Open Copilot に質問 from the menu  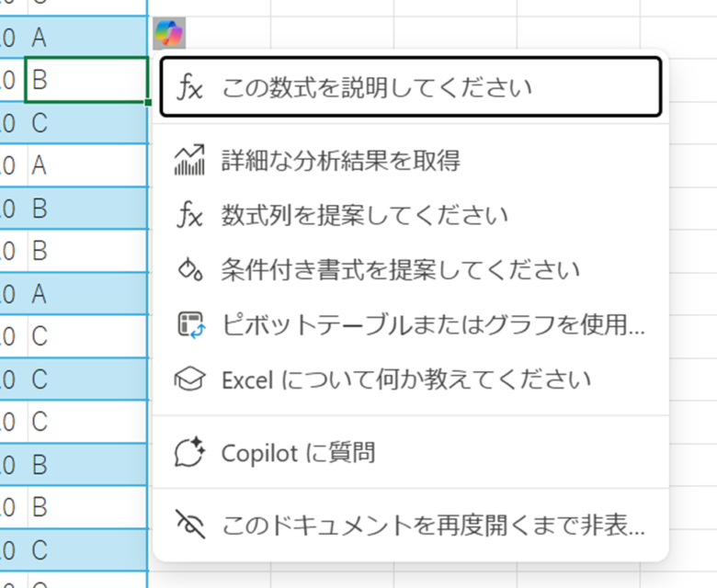[298, 452]
